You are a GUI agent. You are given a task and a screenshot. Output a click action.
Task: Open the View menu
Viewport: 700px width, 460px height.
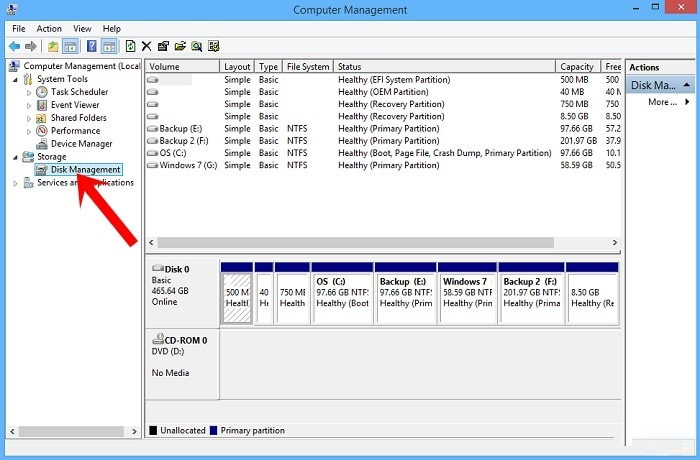(82, 29)
